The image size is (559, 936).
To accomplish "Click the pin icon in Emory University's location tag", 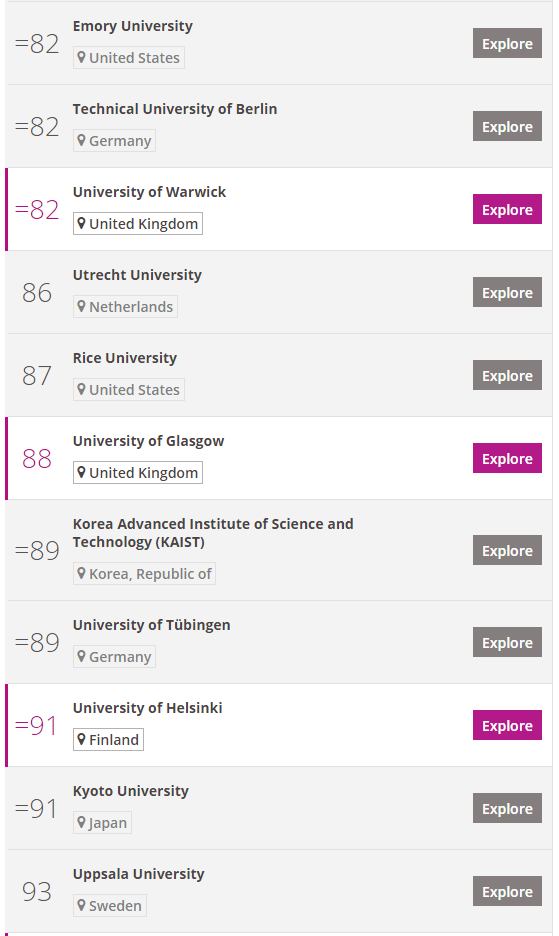I will [x=81, y=57].
